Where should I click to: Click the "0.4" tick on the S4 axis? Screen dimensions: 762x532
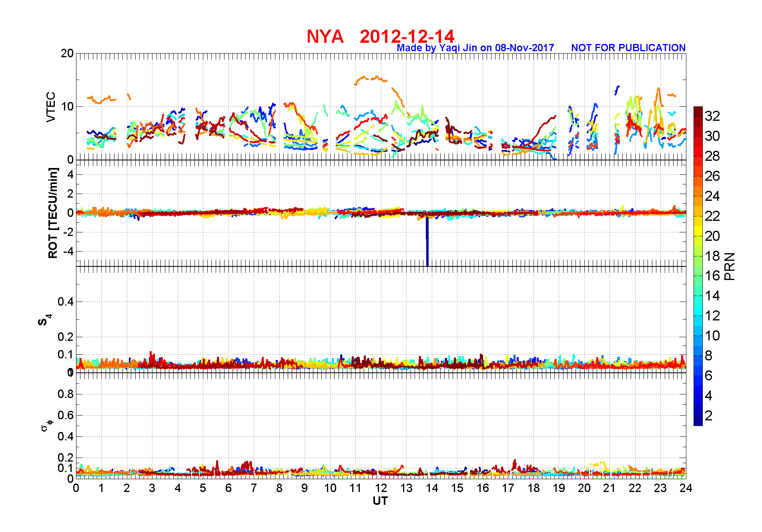(66, 302)
